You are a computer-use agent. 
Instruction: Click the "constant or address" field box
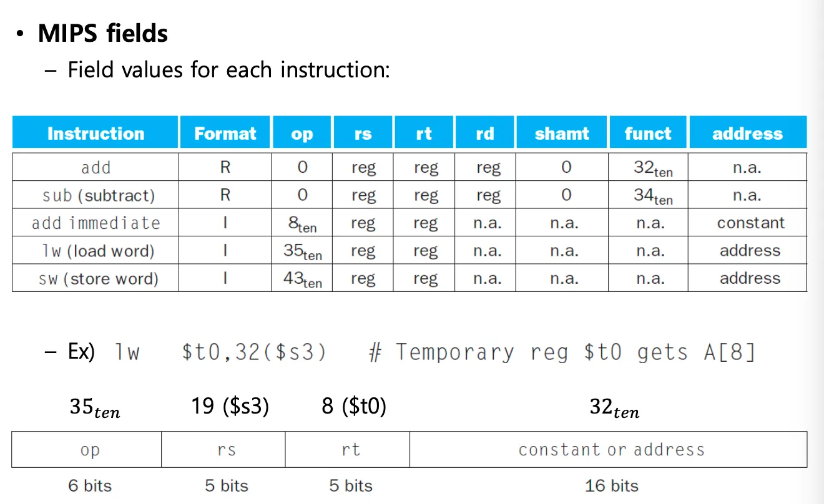[x=611, y=450]
